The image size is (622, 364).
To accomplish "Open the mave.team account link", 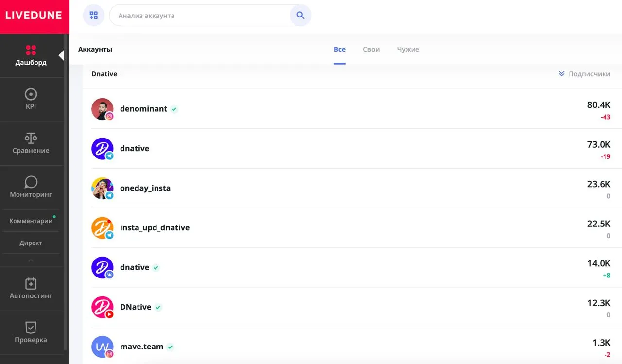I will coord(141,347).
